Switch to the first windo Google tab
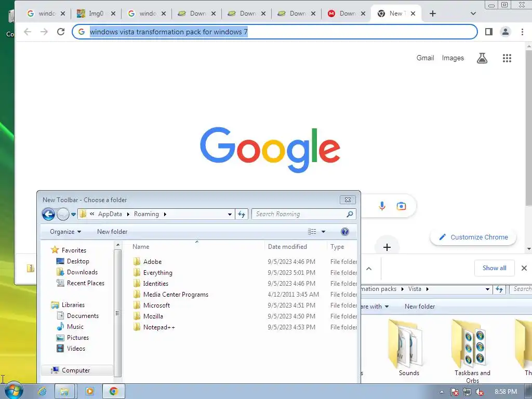Image resolution: width=532 pixels, height=399 pixels. click(46, 14)
